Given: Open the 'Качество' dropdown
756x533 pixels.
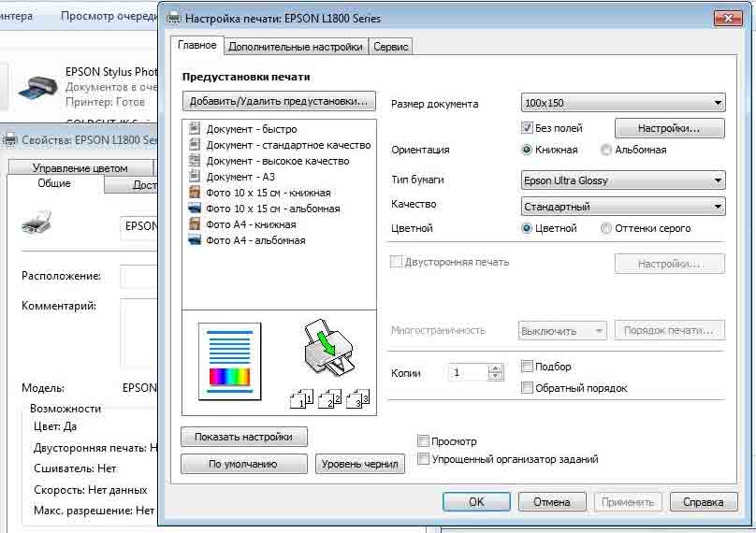Looking at the screenshot, I should (x=623, y=207).
